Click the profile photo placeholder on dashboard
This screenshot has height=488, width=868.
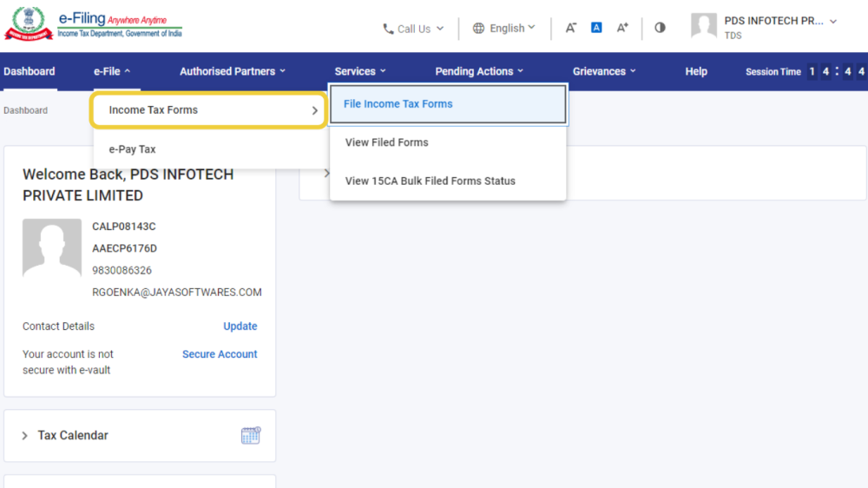click(52, 247)
